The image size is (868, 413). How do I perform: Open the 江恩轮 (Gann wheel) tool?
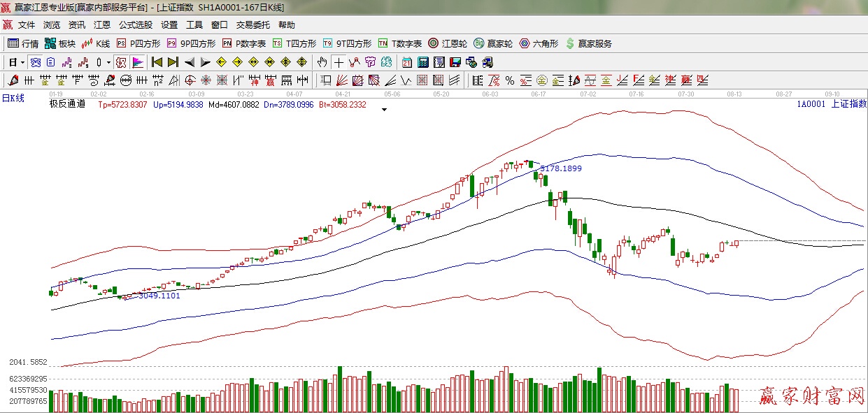448,43
